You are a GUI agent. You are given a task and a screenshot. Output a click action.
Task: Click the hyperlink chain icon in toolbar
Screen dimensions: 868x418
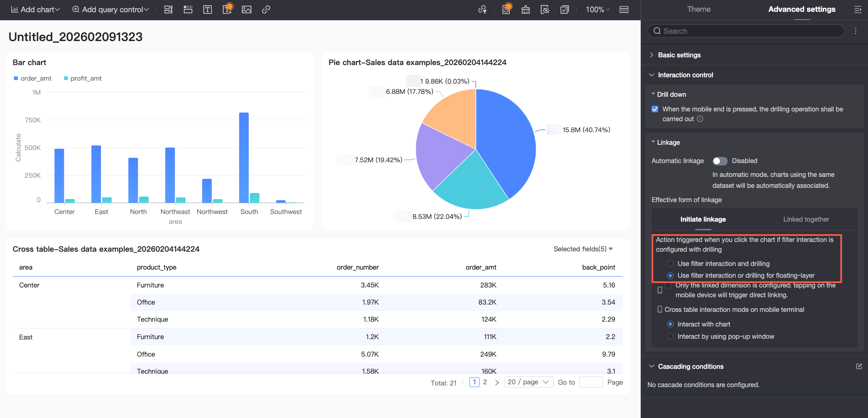click(266, 9)
